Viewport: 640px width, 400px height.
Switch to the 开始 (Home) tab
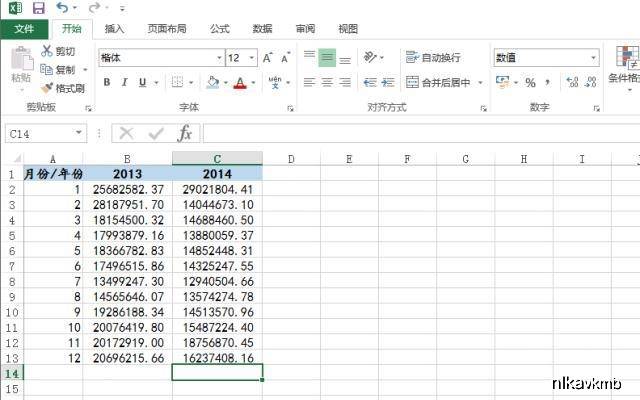click(x=72, y=29)
